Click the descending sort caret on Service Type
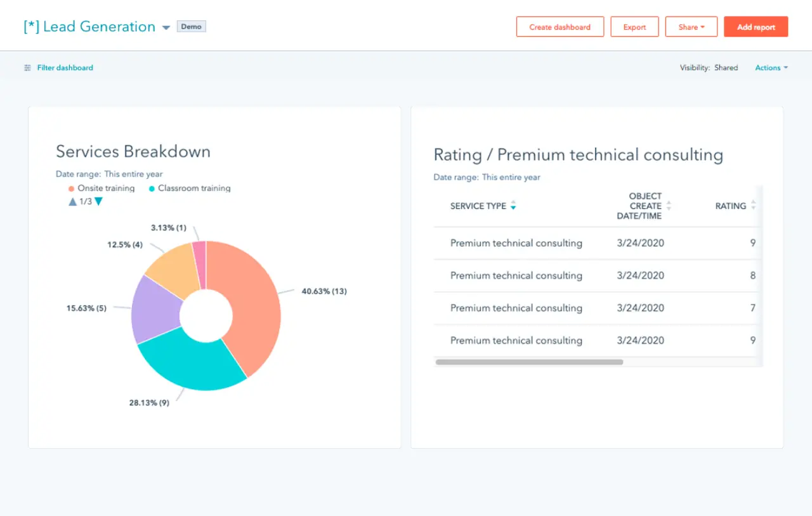 point(513,209)
